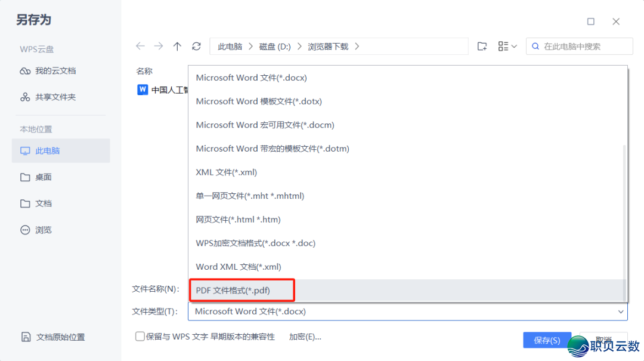The width and height of the screenshot is (644, 361).
Task: Choose XML 文件(*.xml) format
Action: (407, 172)
